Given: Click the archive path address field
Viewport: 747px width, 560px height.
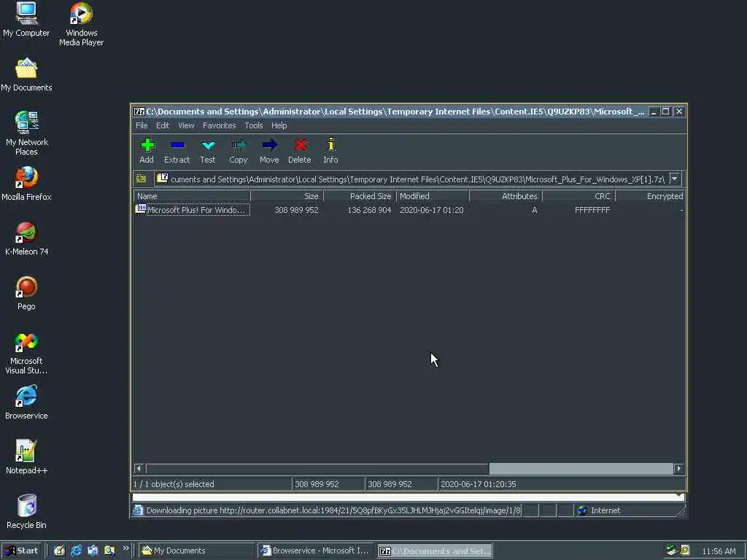Looking at the screenshot, I should [x=412, y=179].
